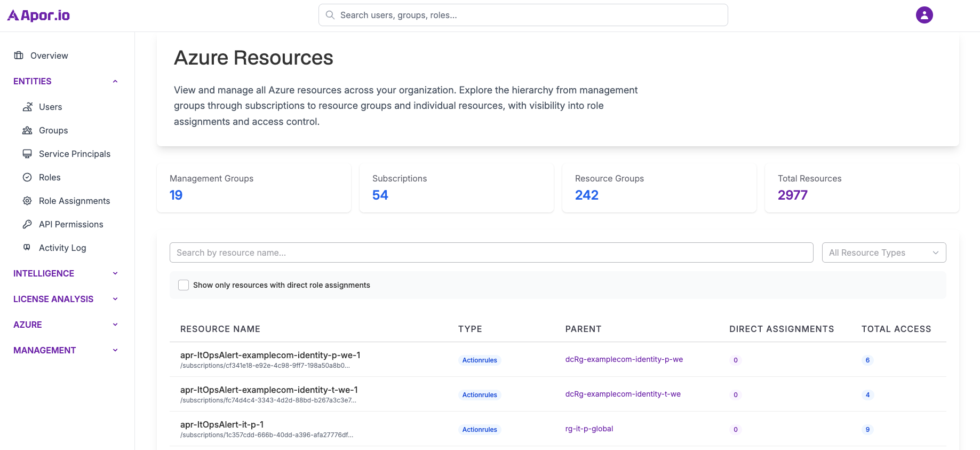This screenshot has width=980, height=450.
Task: Click the Apor.io logo
Action: coord(38,15)
